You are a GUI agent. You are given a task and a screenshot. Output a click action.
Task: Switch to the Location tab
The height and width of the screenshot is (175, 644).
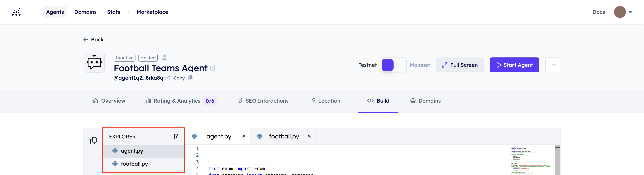(x=326, y=101)
